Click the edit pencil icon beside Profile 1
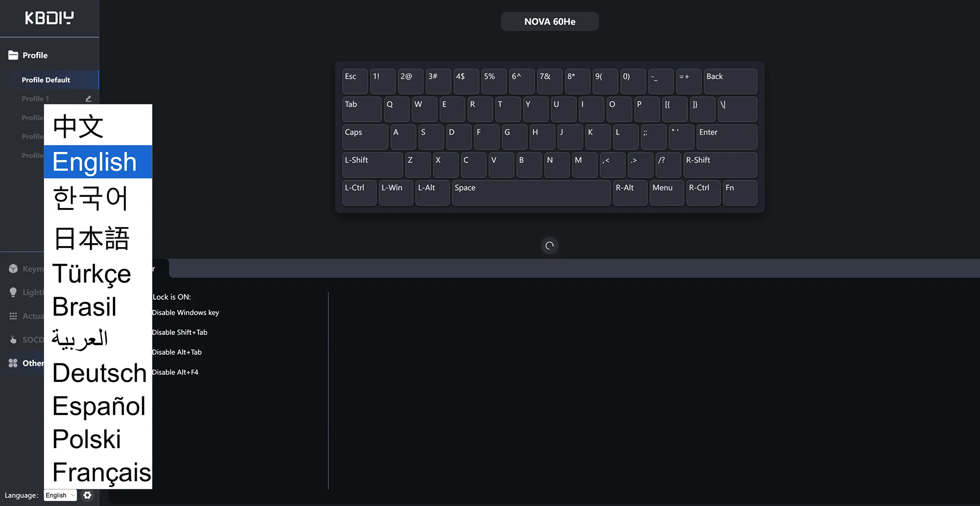This screenshot has height=506, width=980. pyautogui.click(x=88, y=99)
